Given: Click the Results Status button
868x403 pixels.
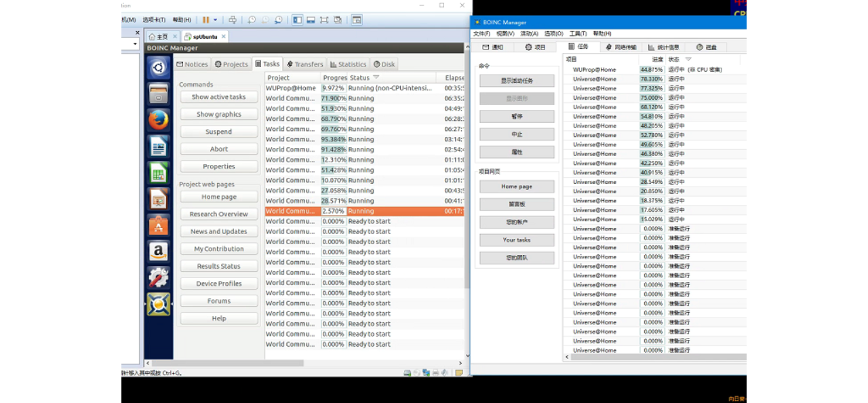Looking at the screenshot, I should tap(219, 266).
